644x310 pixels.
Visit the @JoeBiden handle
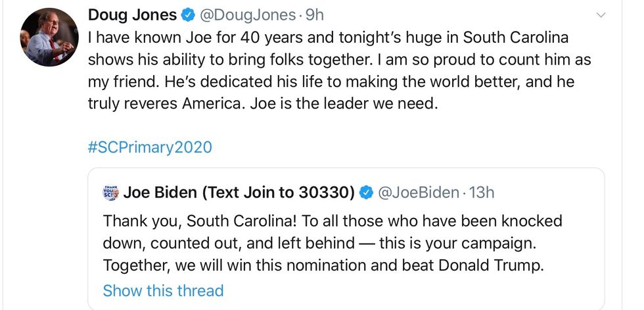pyautogui.click(x=418, y=192)
